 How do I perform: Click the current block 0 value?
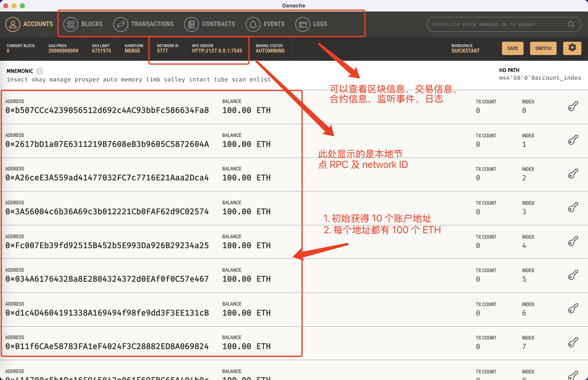pyautogui.click(x=8, y=51)
